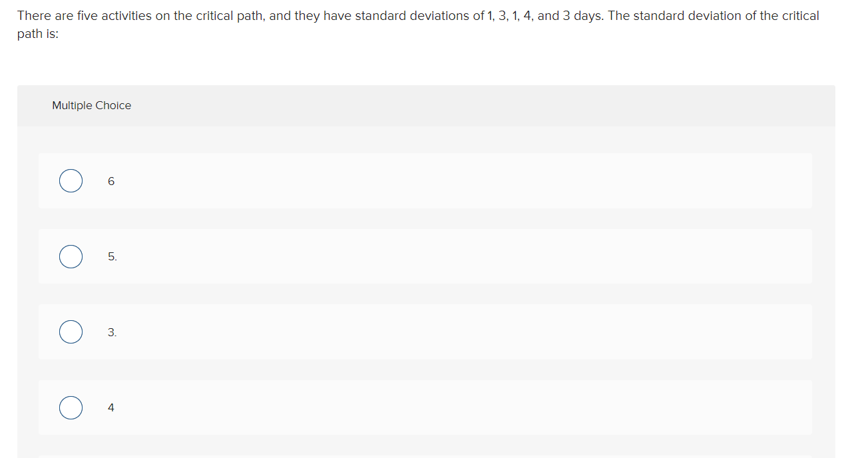Click the answer label showing 5
Viewport: 868px width, 458px height.
coord(111,256)
